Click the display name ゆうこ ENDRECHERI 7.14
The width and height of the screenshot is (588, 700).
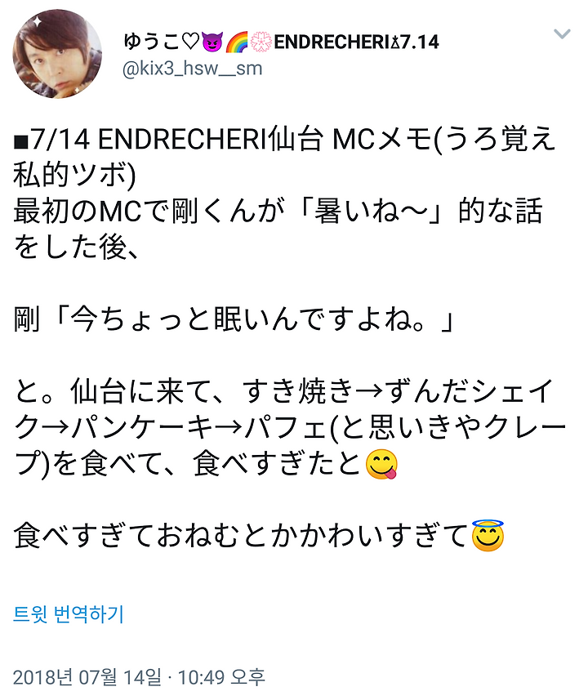pyautogui.click(x=281, y=42)
